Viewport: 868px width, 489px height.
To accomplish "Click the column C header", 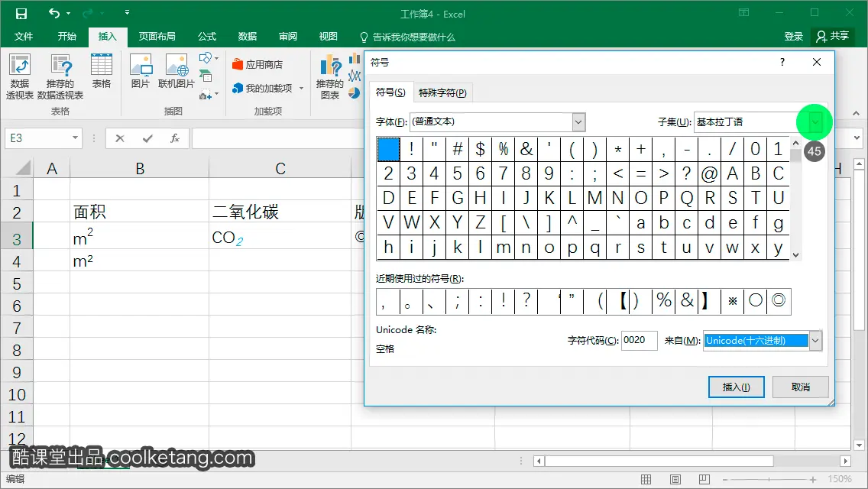I will point(280,168).
